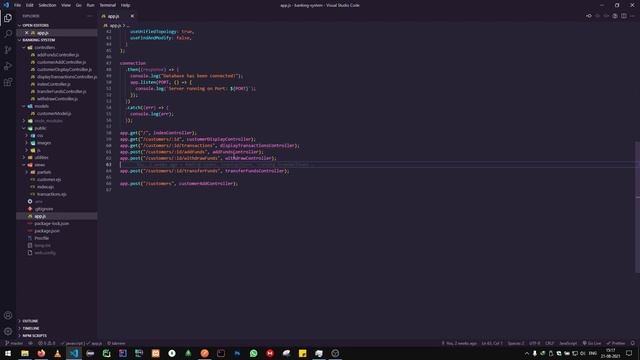Open the View menu
Image resolution: width=640 pixels, height=360 pixels.
tap(66, 5)
